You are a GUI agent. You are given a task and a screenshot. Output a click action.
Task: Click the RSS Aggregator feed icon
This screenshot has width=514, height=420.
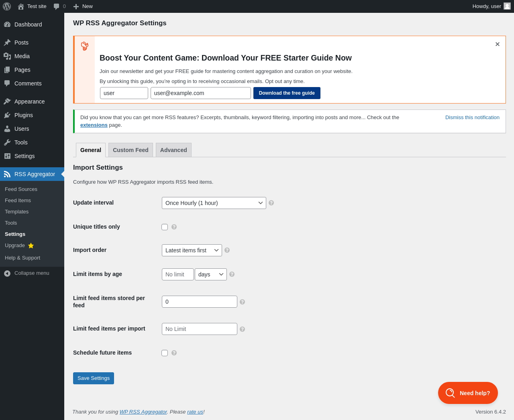tap(7, 174)
